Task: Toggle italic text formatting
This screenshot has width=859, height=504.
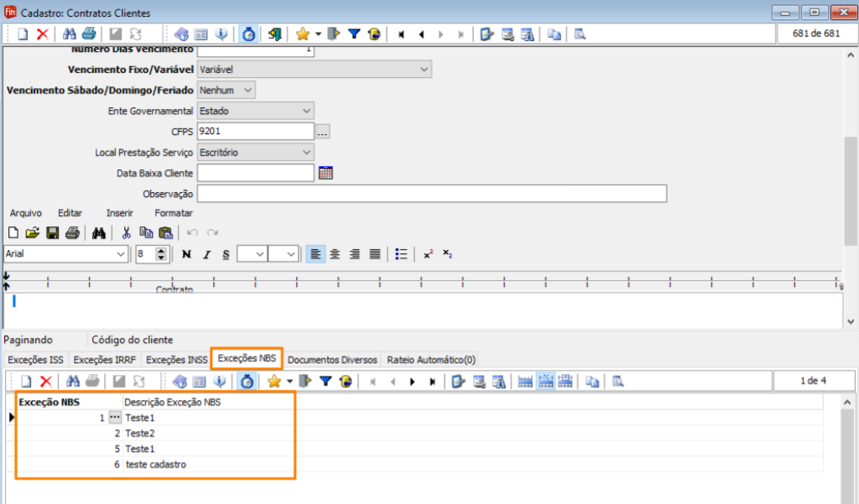Action: coord(206,254)
